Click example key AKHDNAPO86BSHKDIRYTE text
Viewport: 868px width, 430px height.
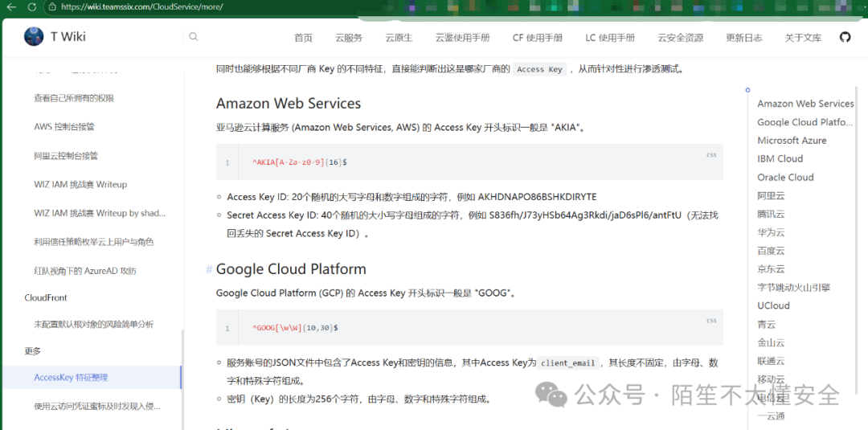537,197
